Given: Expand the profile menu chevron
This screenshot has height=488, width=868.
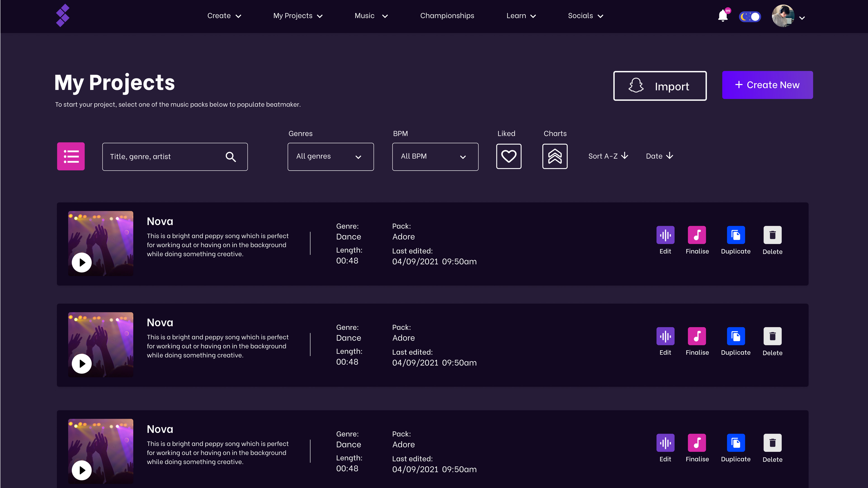Looking at the screenshot, I should pyautogui.click(x=802, y=18).
